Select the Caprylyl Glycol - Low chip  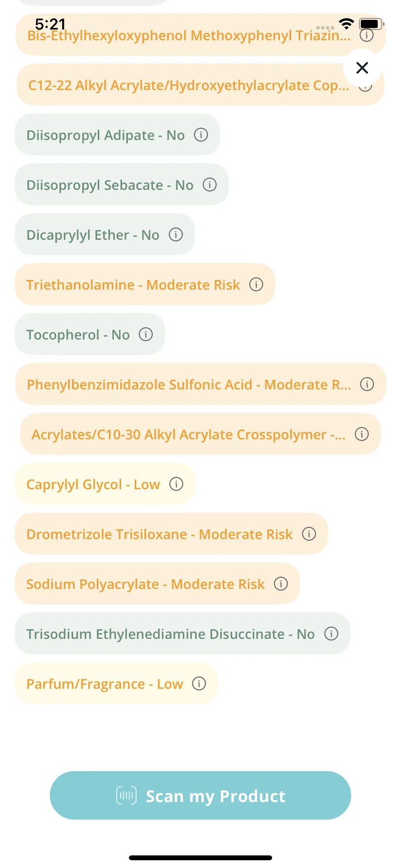click(x=105, y=484)
